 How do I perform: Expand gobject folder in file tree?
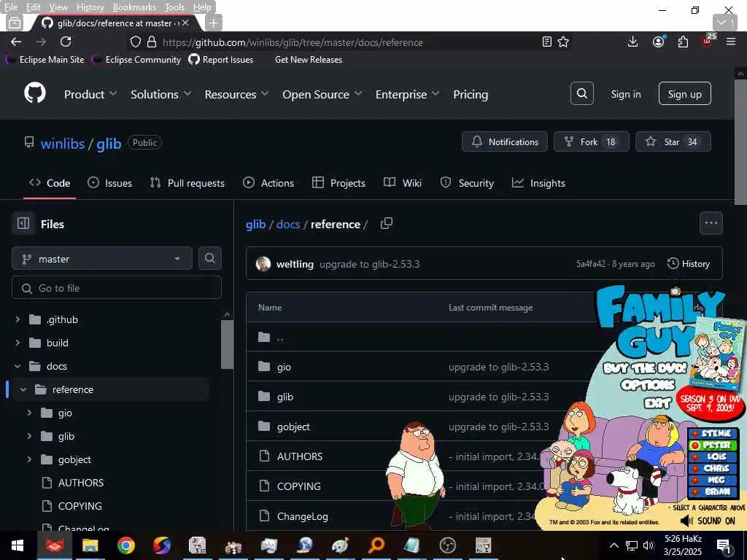pos(29,459)
